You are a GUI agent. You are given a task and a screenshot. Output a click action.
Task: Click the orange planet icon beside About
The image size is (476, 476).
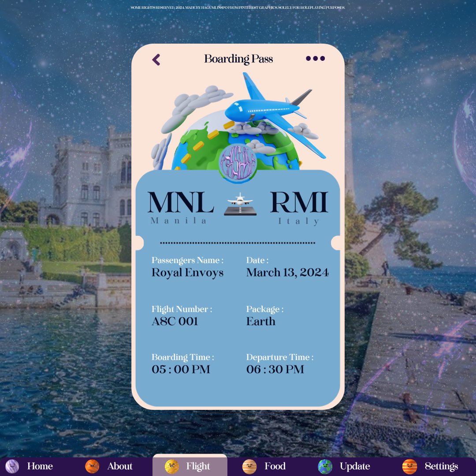point(92,466)
